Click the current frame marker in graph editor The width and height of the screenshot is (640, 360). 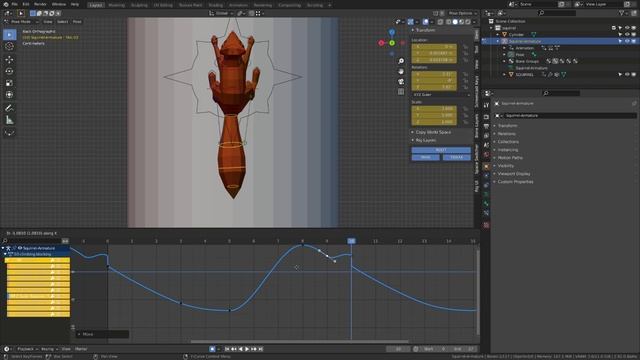tap(351, 241)
